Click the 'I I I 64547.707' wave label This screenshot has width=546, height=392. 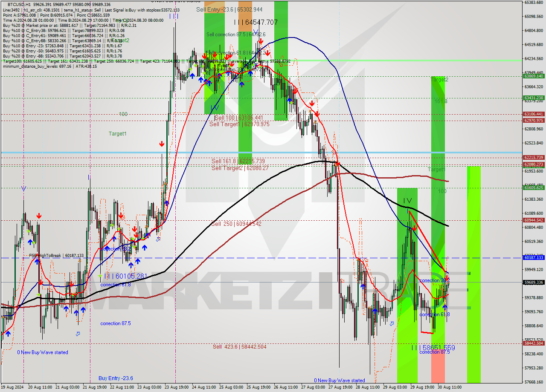coord(256,22)
